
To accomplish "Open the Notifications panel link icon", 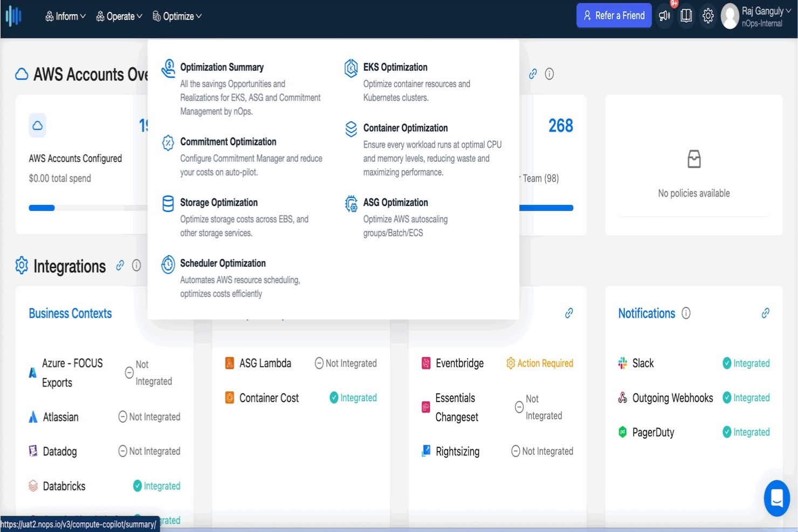I will tap(765, 313).
